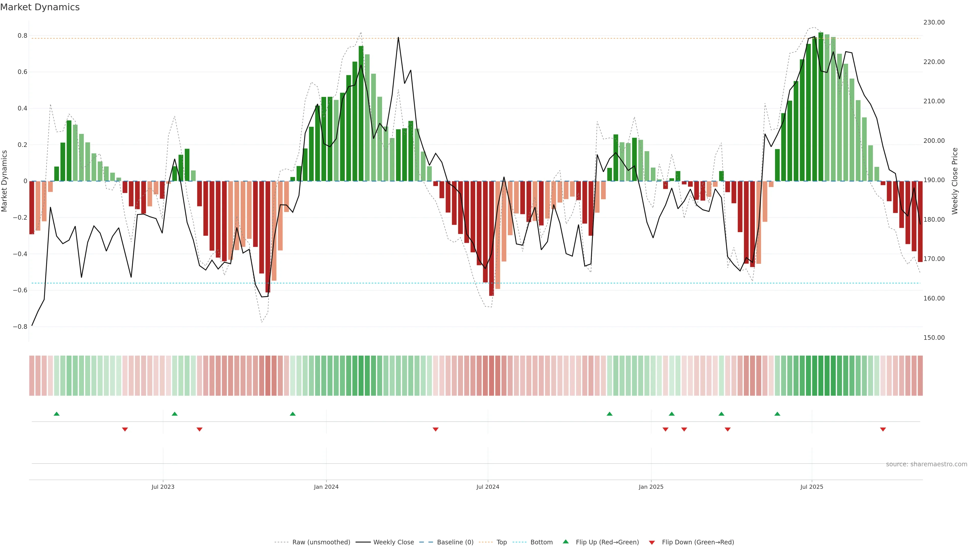Click the Market Dynamics chart title
The image size is (980, 551).
(40, 7)
